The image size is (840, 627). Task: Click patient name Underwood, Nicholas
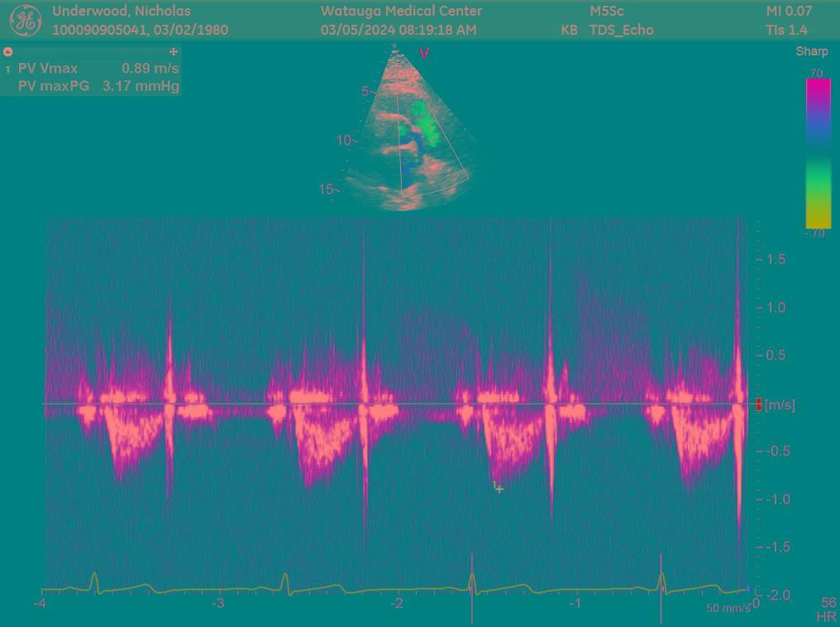(x=122, y=12)
